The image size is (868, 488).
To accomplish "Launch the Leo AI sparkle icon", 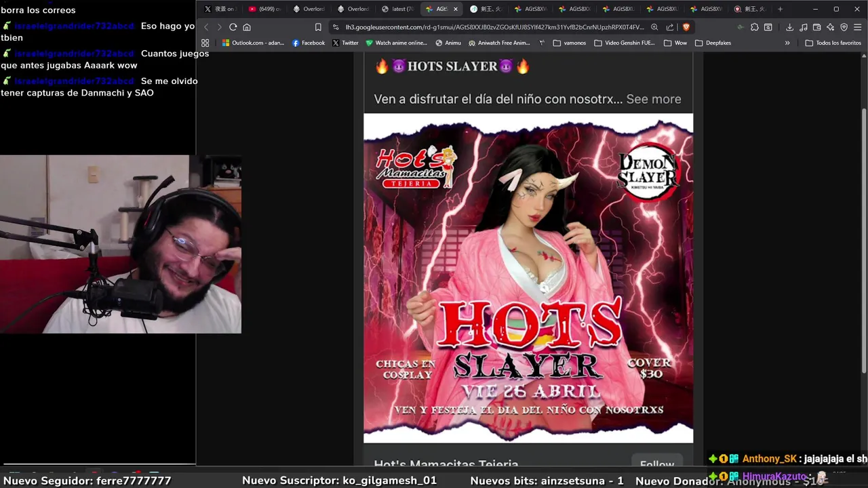I will (831, 27).
